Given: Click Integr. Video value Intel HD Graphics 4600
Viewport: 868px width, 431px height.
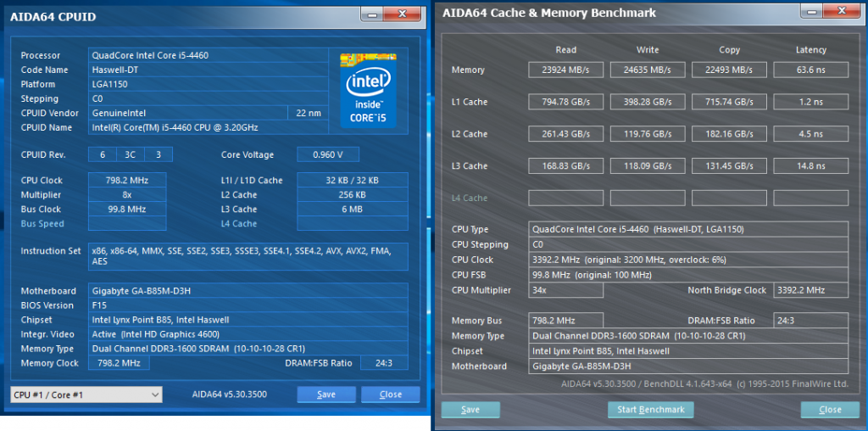Looking at the screenshot, I should point(248,334).
